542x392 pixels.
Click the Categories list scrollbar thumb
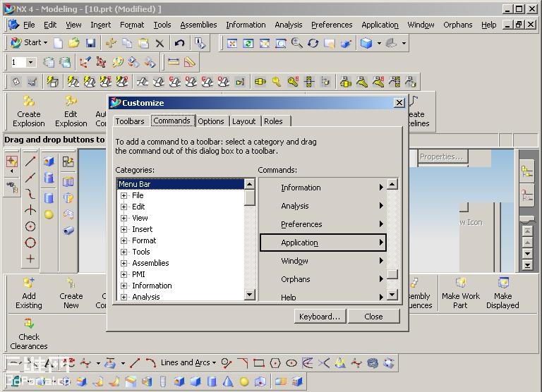249,197
